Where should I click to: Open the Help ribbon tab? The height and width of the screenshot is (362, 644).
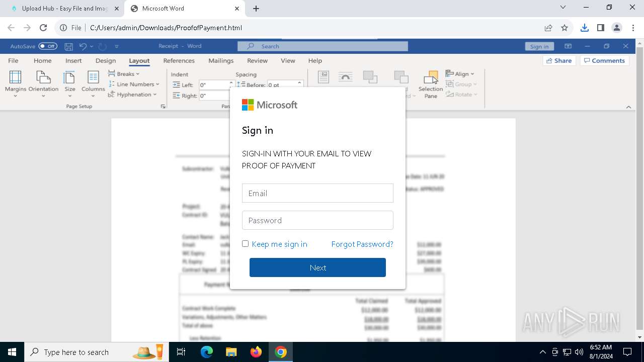pyautogui.click(x=315, y=61)
